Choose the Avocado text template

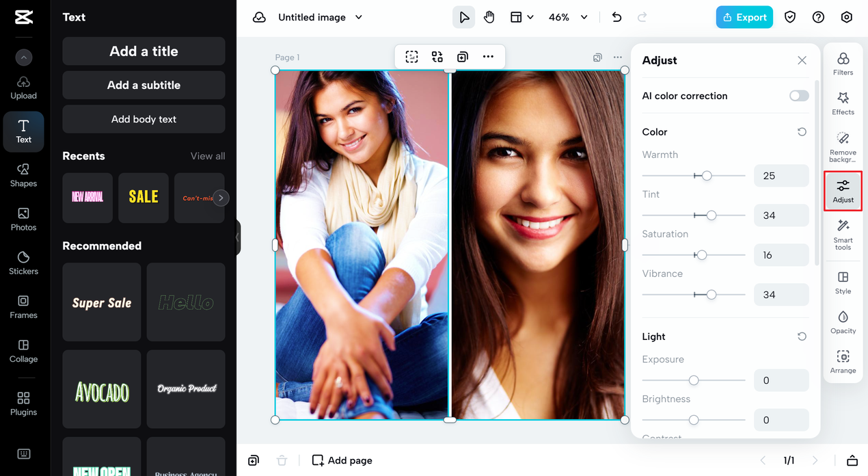tap(102, 390)
